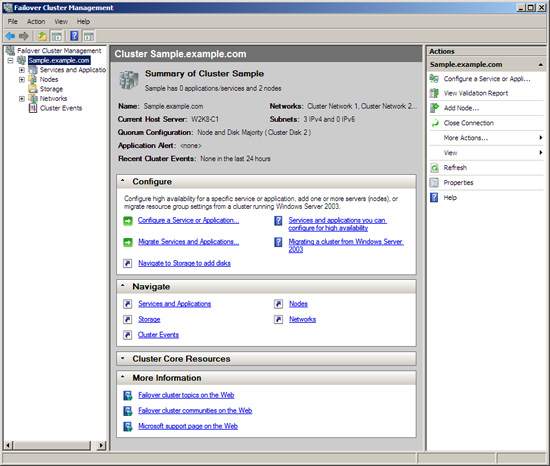Click the Add Node action icon
The height and width of the screenshot is (466, 550).
tap(434, 108)
